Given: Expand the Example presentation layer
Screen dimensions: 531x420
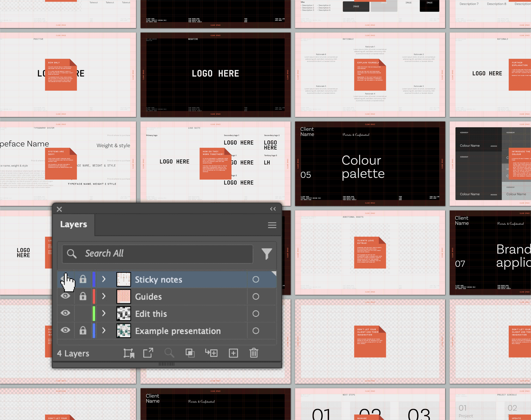Looking at the screenshot, I should click(104, 330).
